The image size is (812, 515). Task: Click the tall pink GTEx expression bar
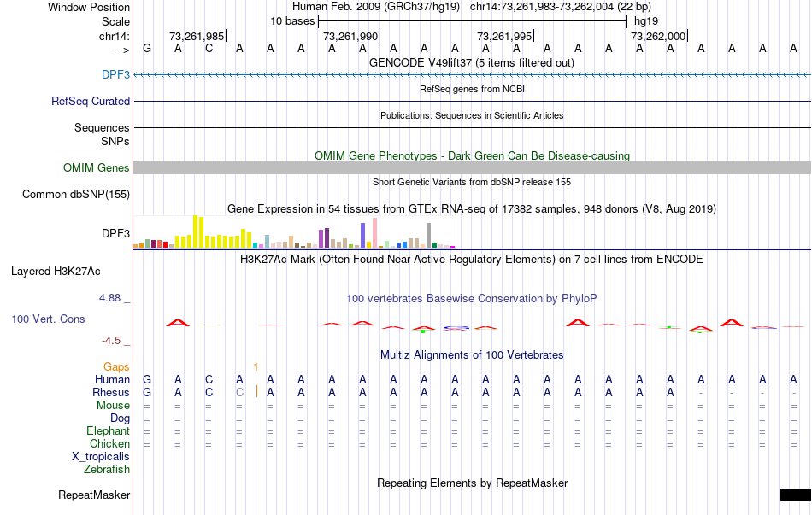point(375,233)
